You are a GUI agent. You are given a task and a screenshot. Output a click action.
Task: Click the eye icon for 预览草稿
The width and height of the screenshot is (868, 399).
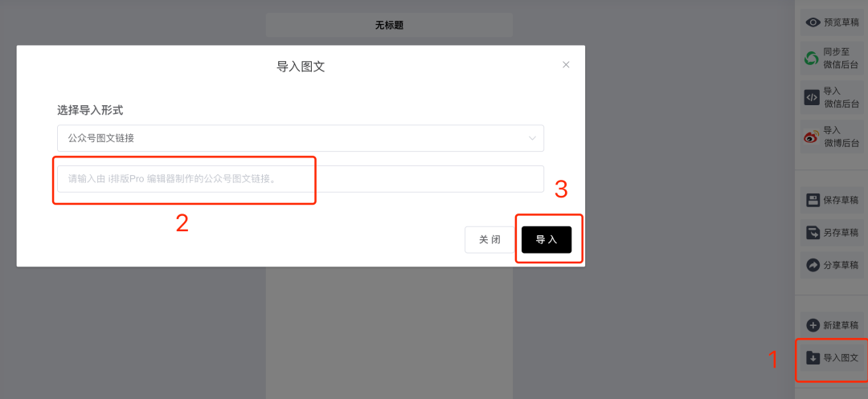813,22
